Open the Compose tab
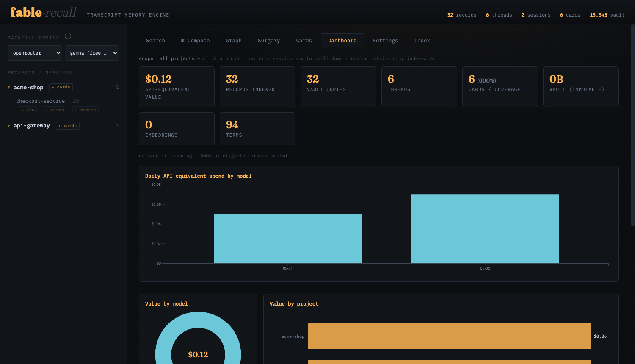This screenshot has width=635, height=364. [195, 41]
